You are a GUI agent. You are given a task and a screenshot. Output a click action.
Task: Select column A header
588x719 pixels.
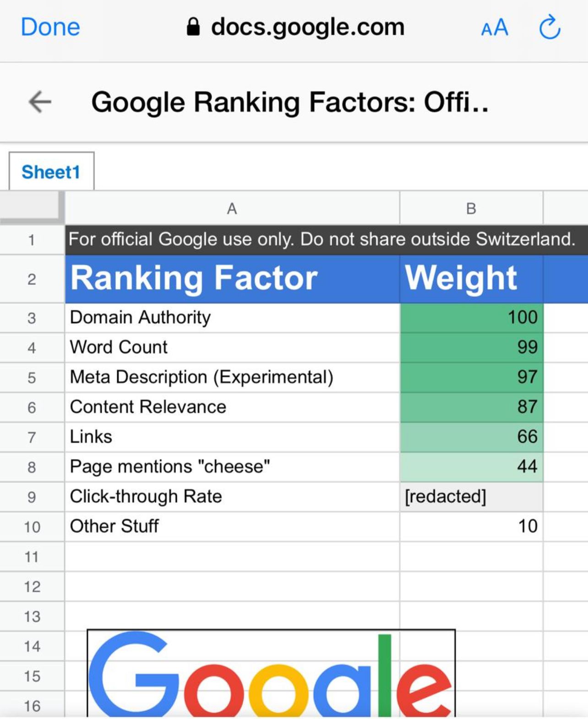[x=232, y=209]
